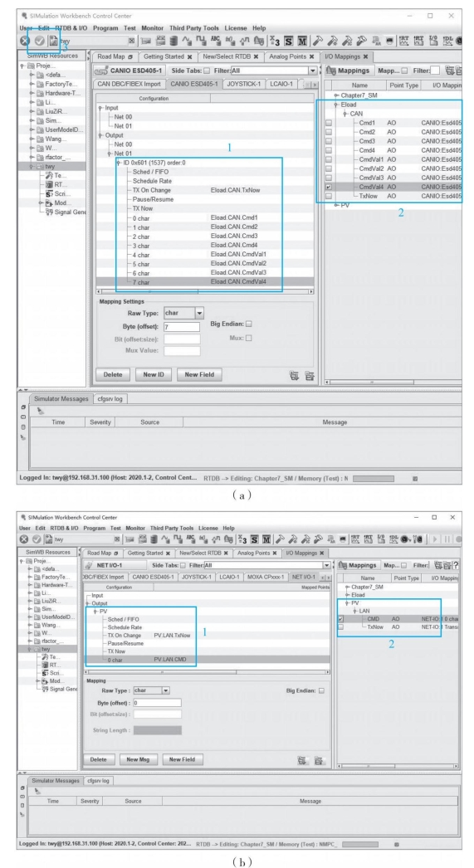Click the Te... tools icon under twy in window (a)
Image resolution: width=474 pixels, height=868 pixels.
click(49, 175)
